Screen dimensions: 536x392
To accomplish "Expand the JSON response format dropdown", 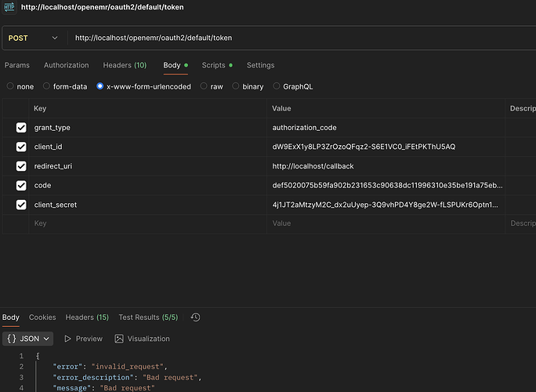I will tap(28, 339).
